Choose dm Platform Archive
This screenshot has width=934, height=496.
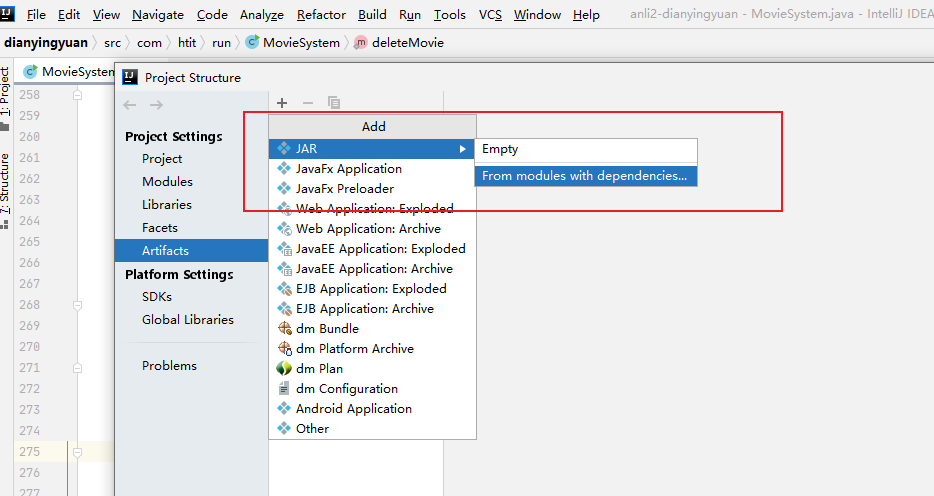pos(372,348)
